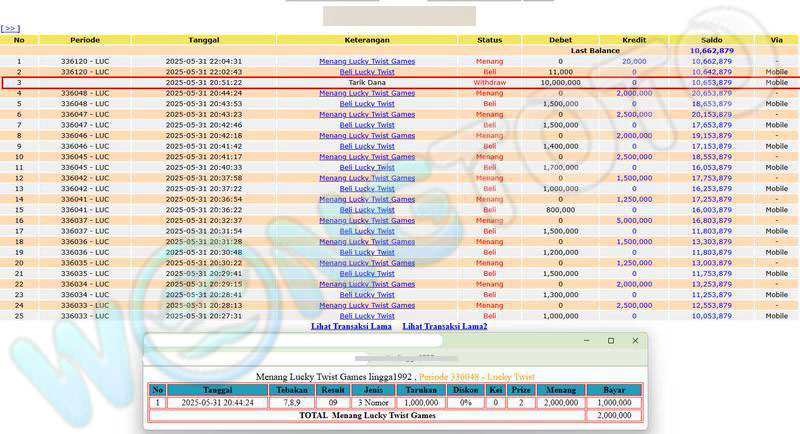This screenshot has width=800, height=434.
Task: Open Beli Lucky Twist entry at 22:02:43
Action: pos(367,72)
